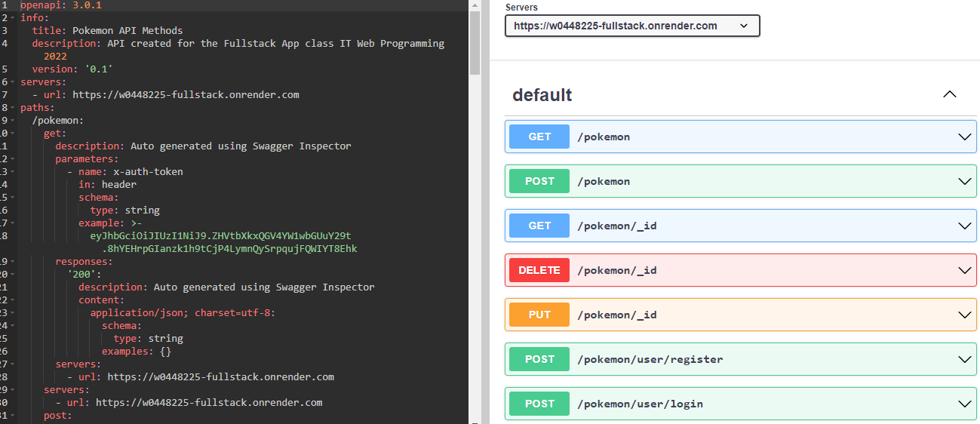Click PUT badge for /pokemon/_id
Image resolution: width=980 pixels, height=424 pixels.
[x=539, y=315]
